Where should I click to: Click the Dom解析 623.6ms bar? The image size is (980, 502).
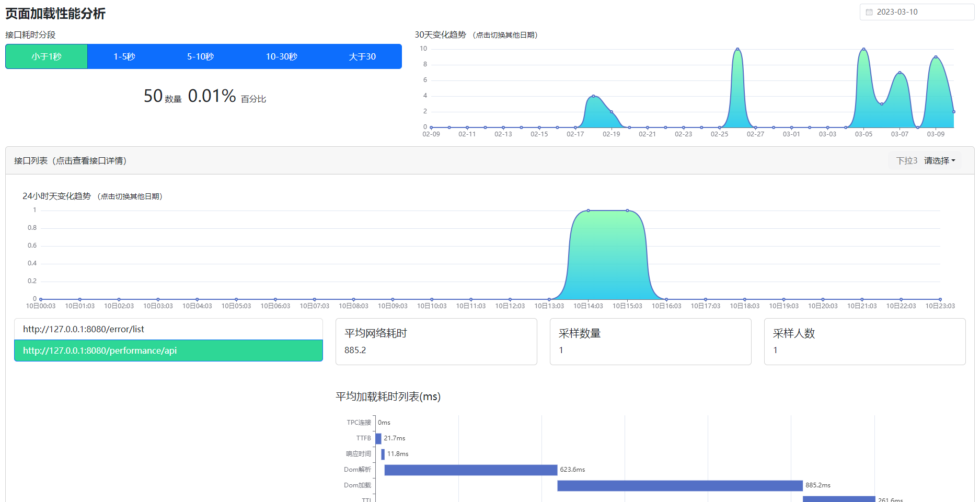pyautogui.click(x=471, y=470)
